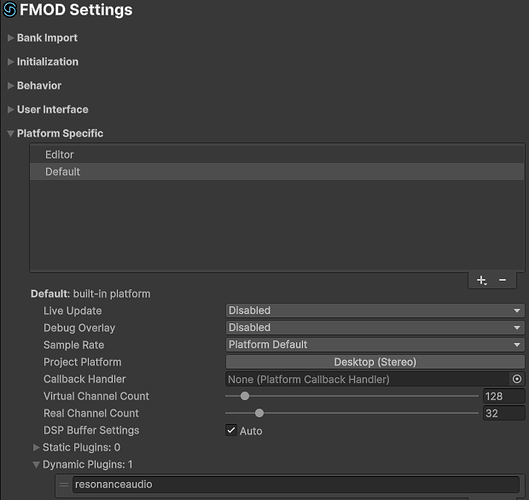Open the Sample Rate dropdown
Viewport: 529px width, 500px height.
pos(375,344)
